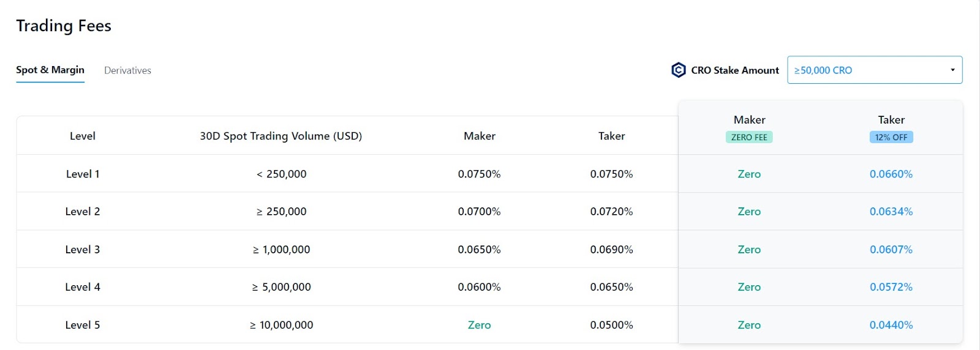The height and width of the screenshot is (350, 980).
Task: Select the Spot & Margin tab
Action: coord(50,70)
